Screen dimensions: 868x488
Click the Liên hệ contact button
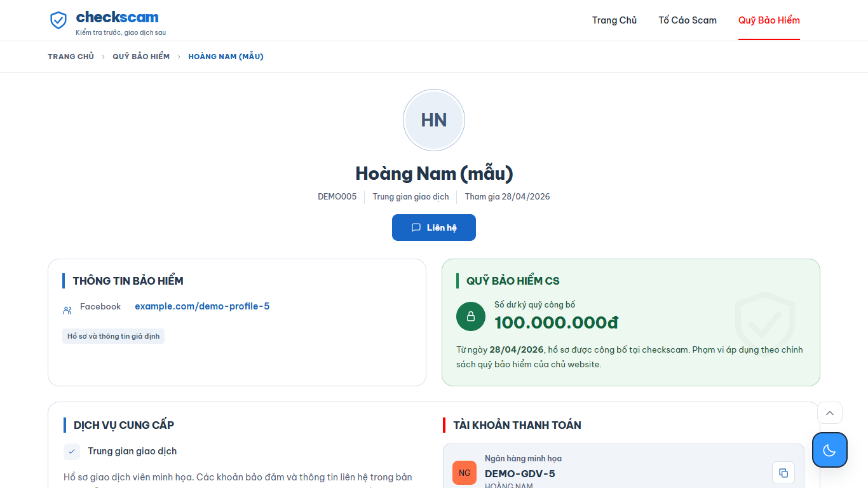coord(434,227)
